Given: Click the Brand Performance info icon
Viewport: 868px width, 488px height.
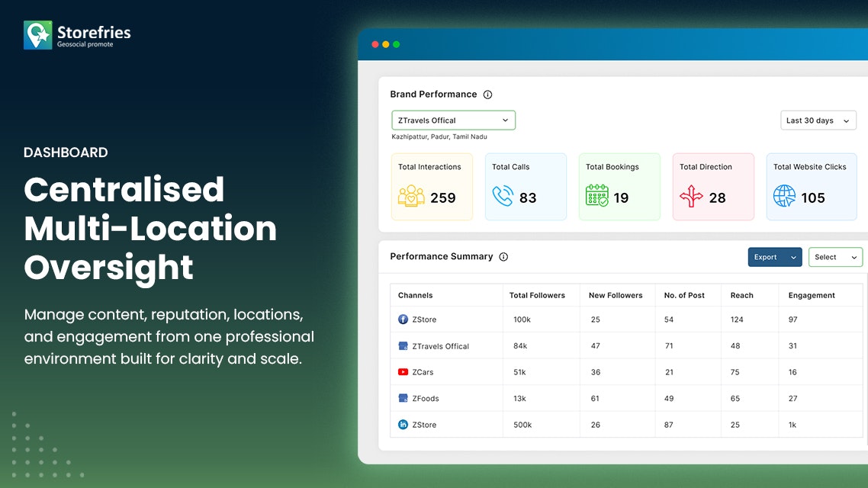Looking at the screenshot, I should pos(487,95).
